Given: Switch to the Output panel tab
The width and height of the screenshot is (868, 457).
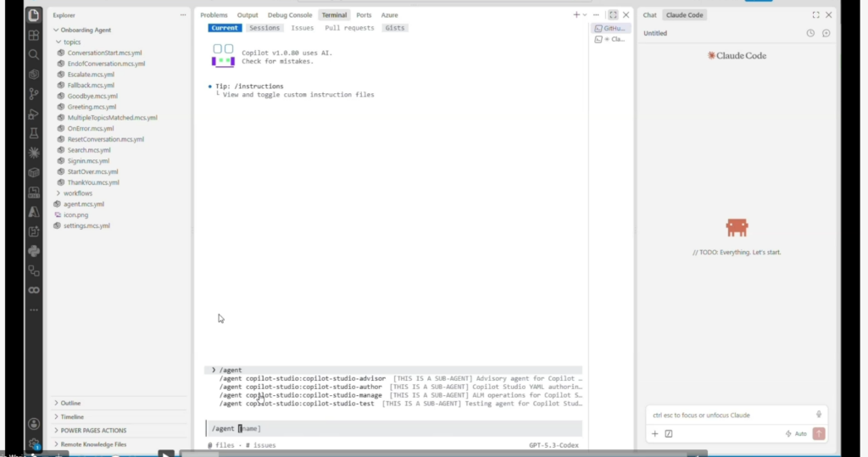Looking at the screenshot, I should click(x=248, y=15).
